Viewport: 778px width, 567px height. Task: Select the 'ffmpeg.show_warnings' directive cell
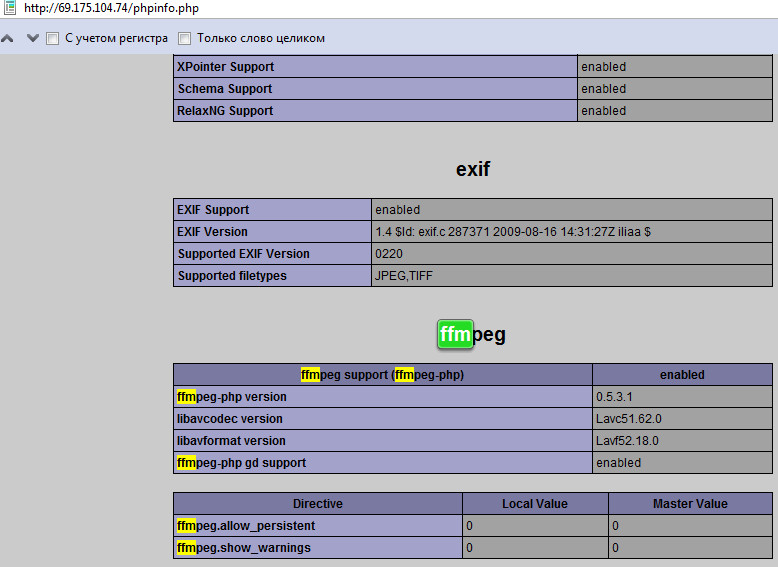[244, 548]
